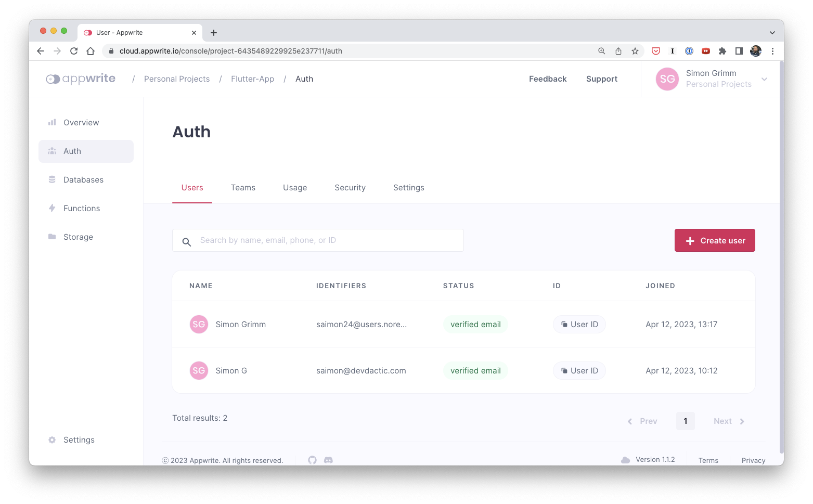Go to the browser home page
This screenshot has width=813, height=504.
(91, 51)
